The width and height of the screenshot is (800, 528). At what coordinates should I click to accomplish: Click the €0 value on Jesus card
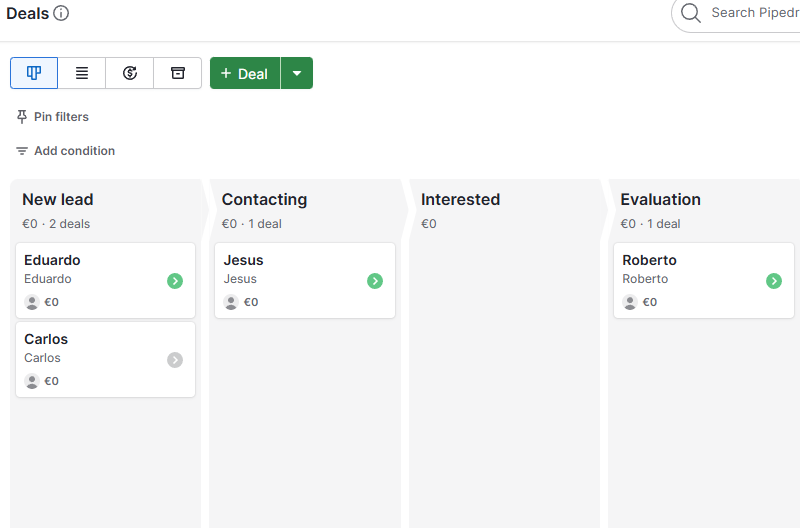[x=251, y=302]
